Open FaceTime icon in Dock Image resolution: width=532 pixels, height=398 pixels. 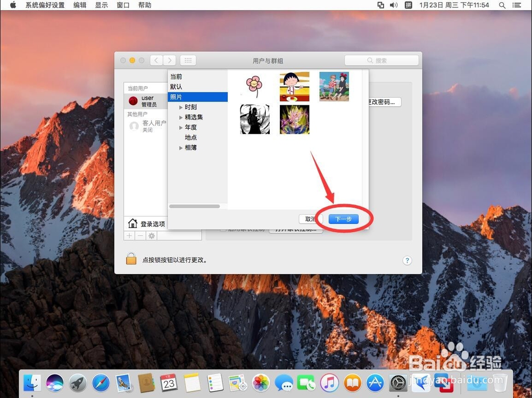click(x=306, y=383)
